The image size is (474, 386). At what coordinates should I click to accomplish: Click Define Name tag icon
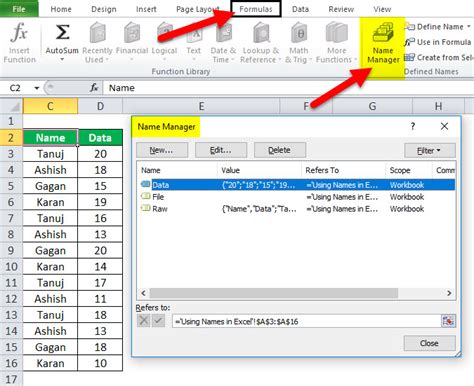coord(410,26)
